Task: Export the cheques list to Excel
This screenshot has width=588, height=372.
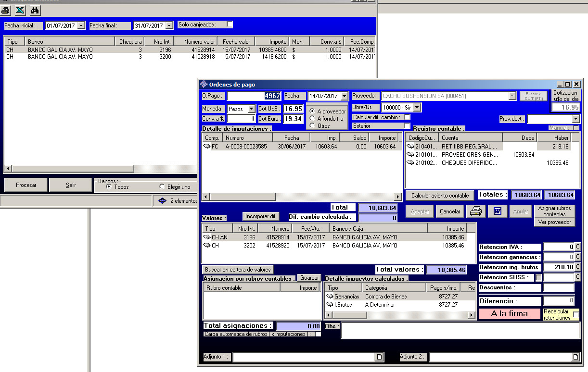Action: click(20, 10)
